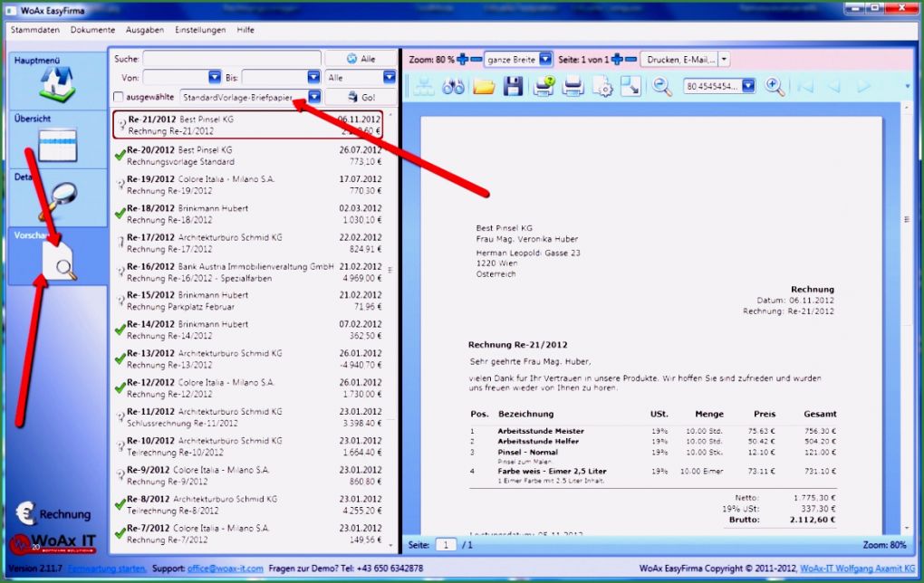
Task: Save the document with floppy disk icon
Action: [x=513, y=86]
